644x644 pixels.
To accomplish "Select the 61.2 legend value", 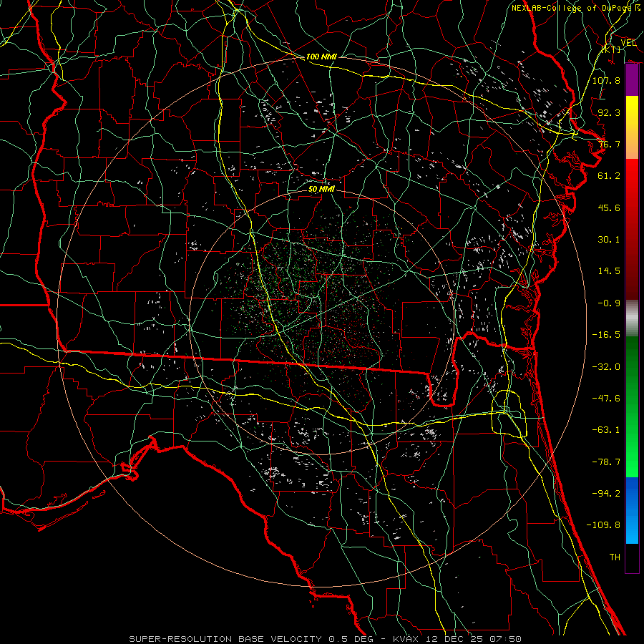I will (x=609, y=176).
